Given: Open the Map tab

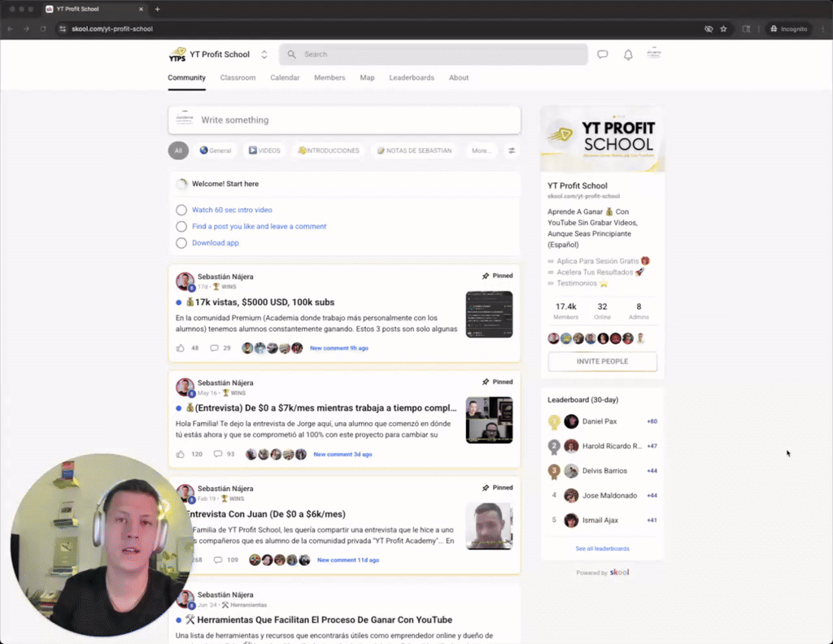Looking at the screenshot, I should (367, 77).
